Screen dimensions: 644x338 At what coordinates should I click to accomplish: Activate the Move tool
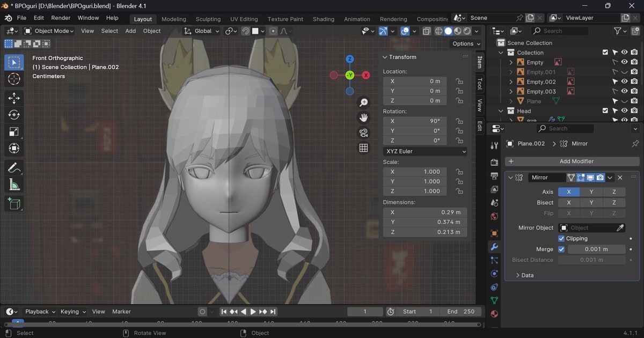coord(14,98)
